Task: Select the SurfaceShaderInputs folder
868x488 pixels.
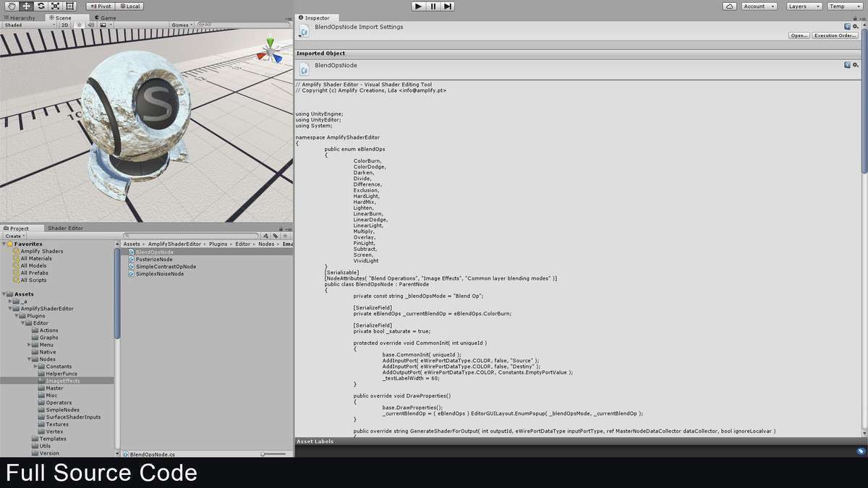Action: click(73, 417)
